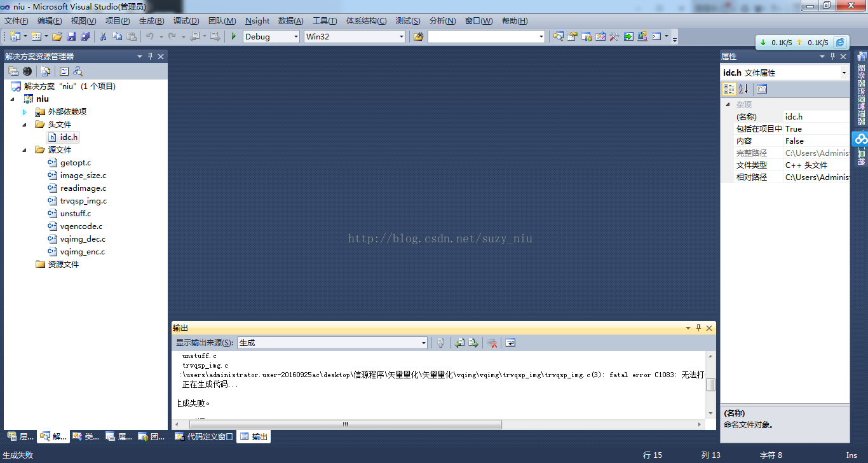868x463 pixels.
Task: Click the Undo arrow icon
Action: [150, 37]
